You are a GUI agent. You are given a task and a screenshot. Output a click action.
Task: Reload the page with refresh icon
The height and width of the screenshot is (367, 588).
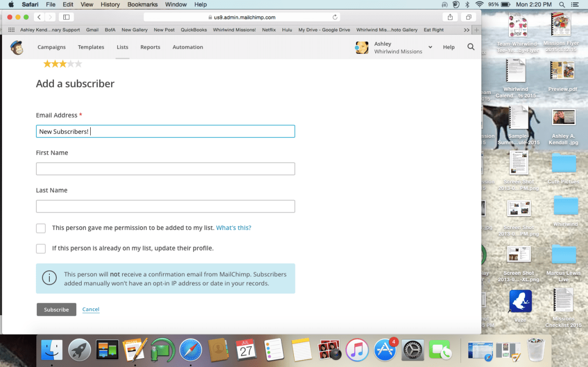coord(335,17)
